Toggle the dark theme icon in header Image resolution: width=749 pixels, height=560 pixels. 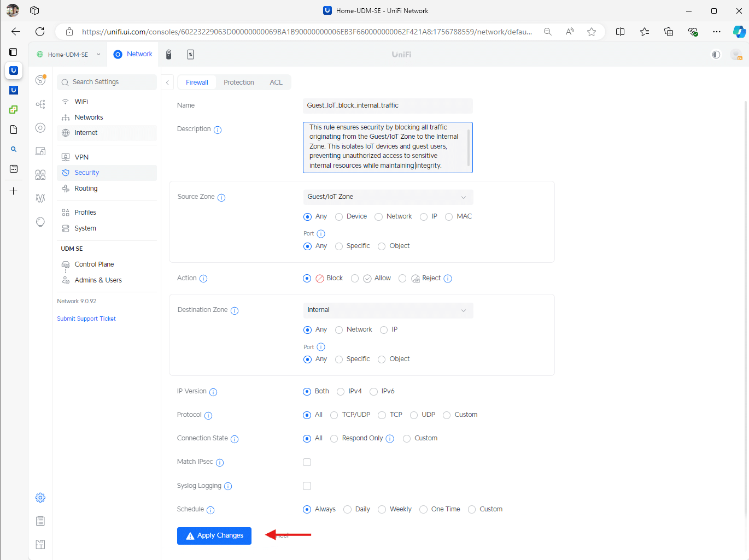point(716,55)
